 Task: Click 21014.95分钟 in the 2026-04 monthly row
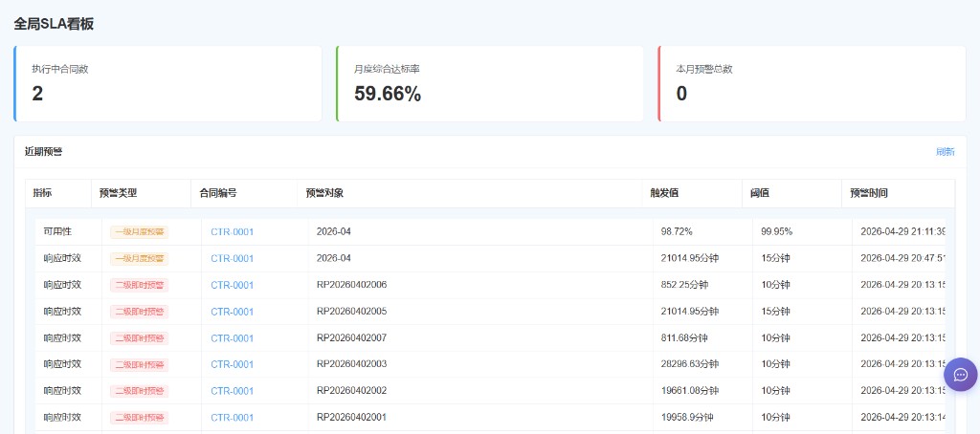(x=690, y=258)
